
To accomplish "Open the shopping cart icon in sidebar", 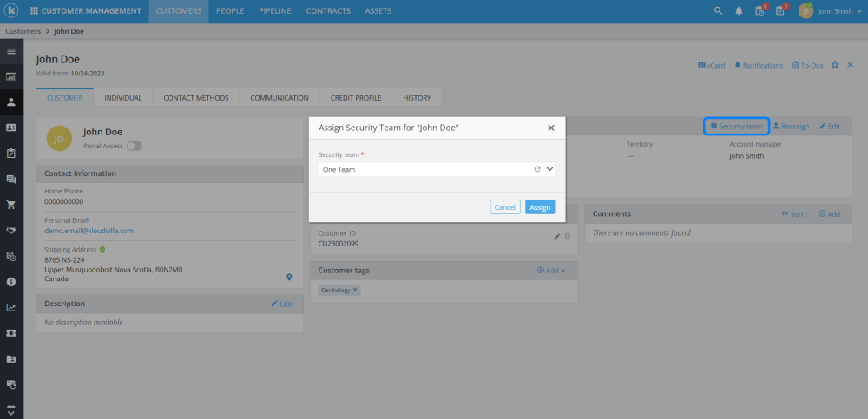I will tap(11, 205).
